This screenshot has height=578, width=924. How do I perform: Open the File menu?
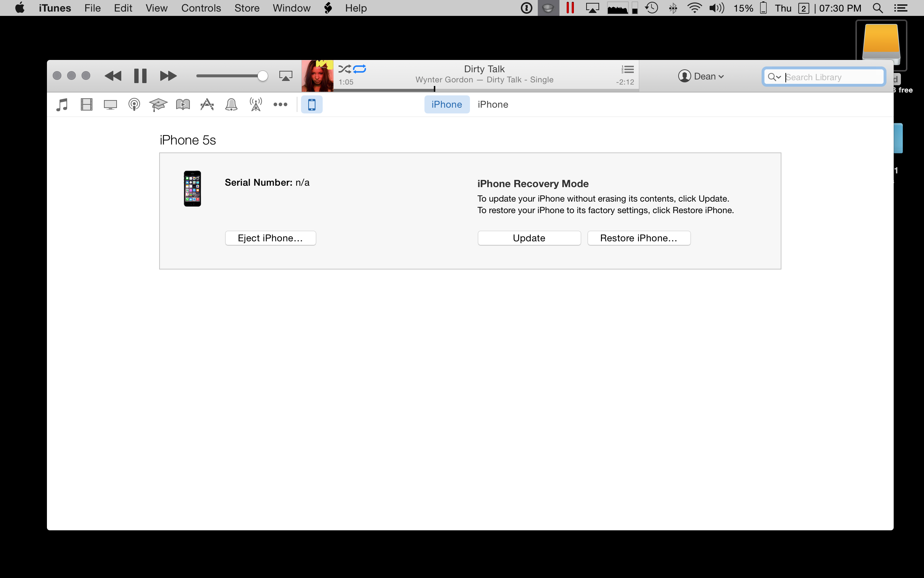(x=92, y=8)
